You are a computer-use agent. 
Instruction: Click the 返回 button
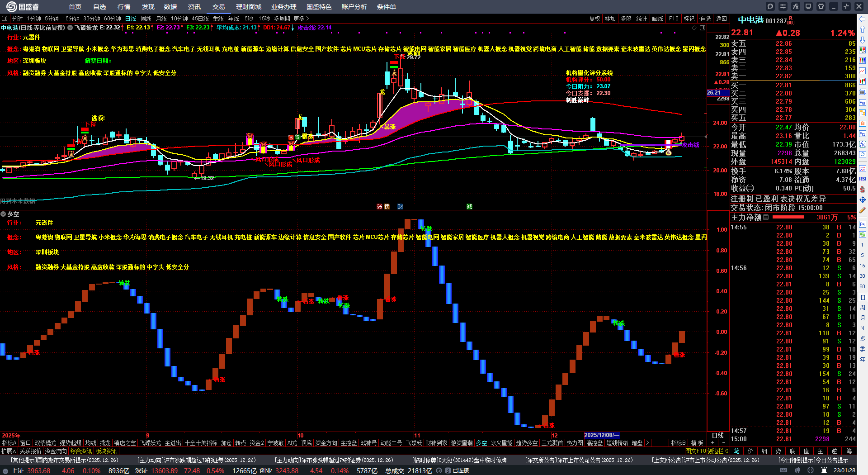[722, 19]
